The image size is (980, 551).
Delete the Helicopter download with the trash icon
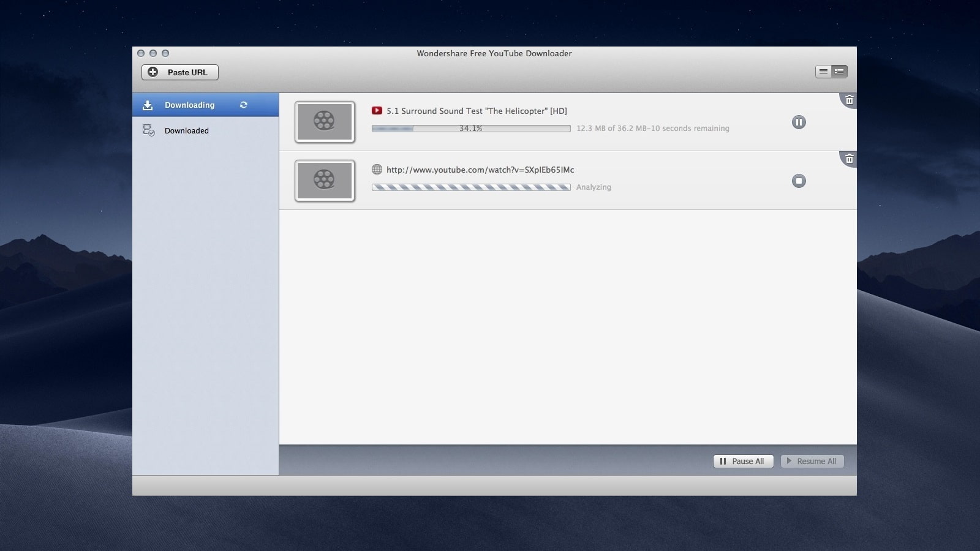(849, 100)
